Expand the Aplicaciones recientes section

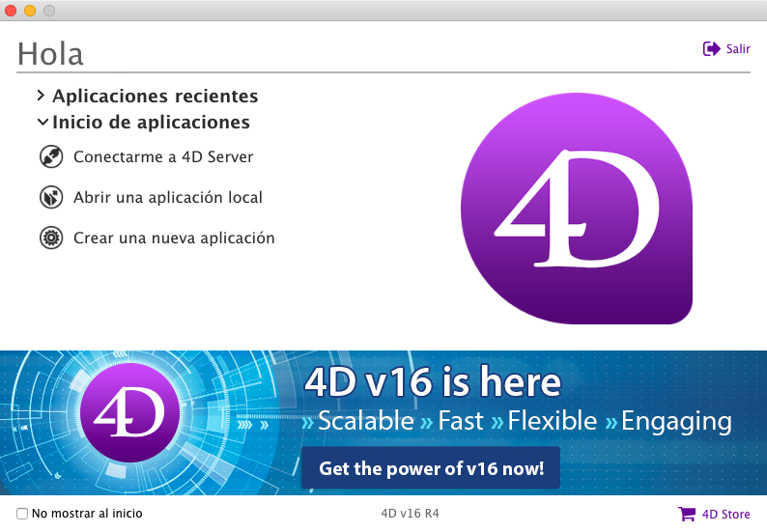(42, 96)
